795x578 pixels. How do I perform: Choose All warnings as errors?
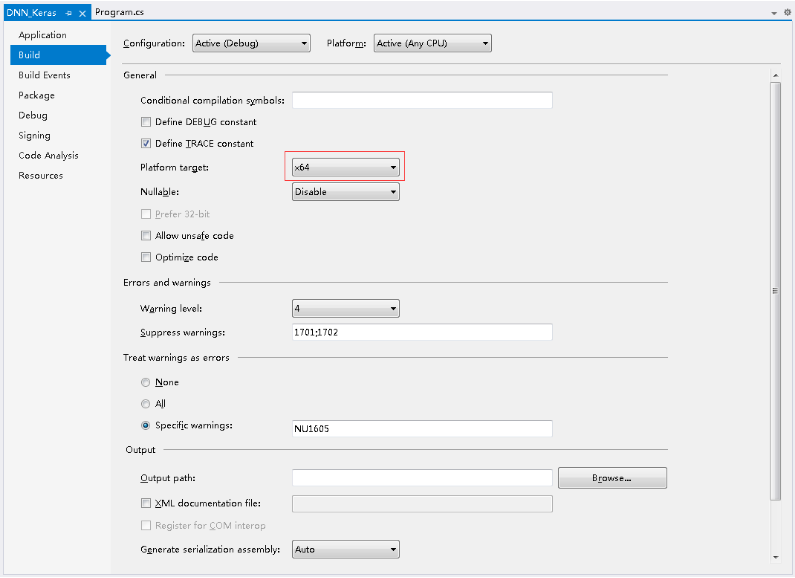click(x=146, y=404)
